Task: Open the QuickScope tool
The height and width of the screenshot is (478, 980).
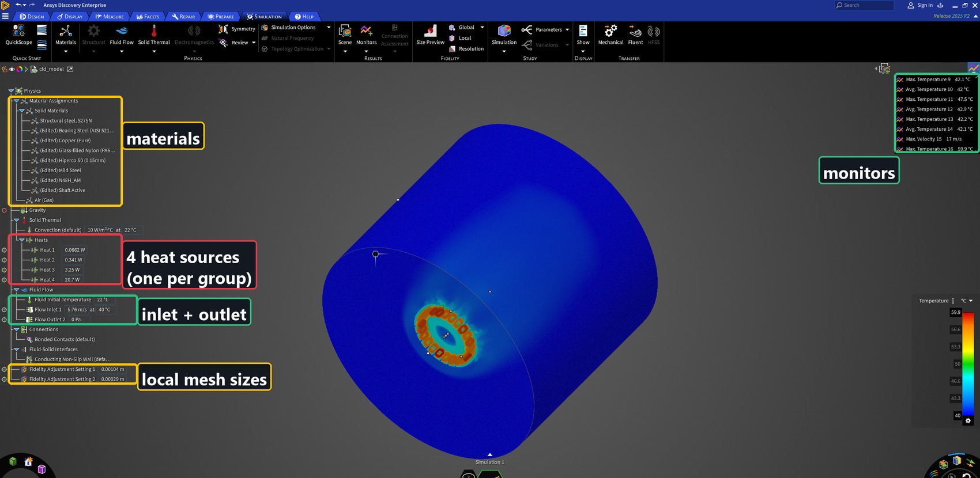Action: click(18, 35)
